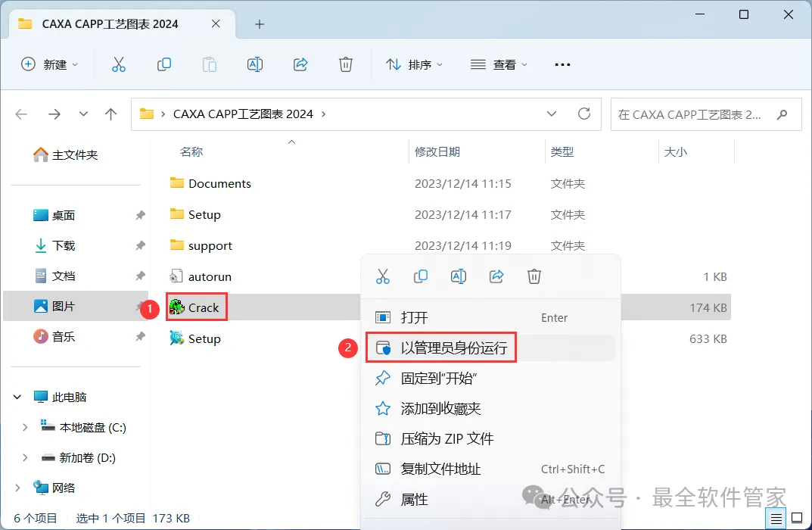Click the search magnifier icon

point(782,114)
